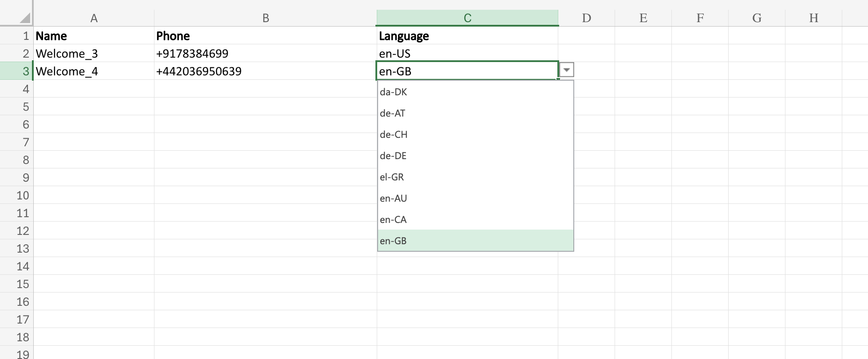Image resolution: width=868 pixels, height=359 pixels.
Task: Click column H header
Action: [813, 18]
